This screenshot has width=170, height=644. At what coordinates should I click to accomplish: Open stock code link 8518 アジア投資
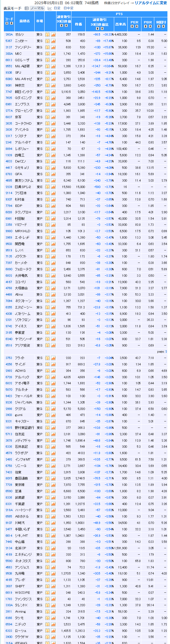[x=9, y=345]
